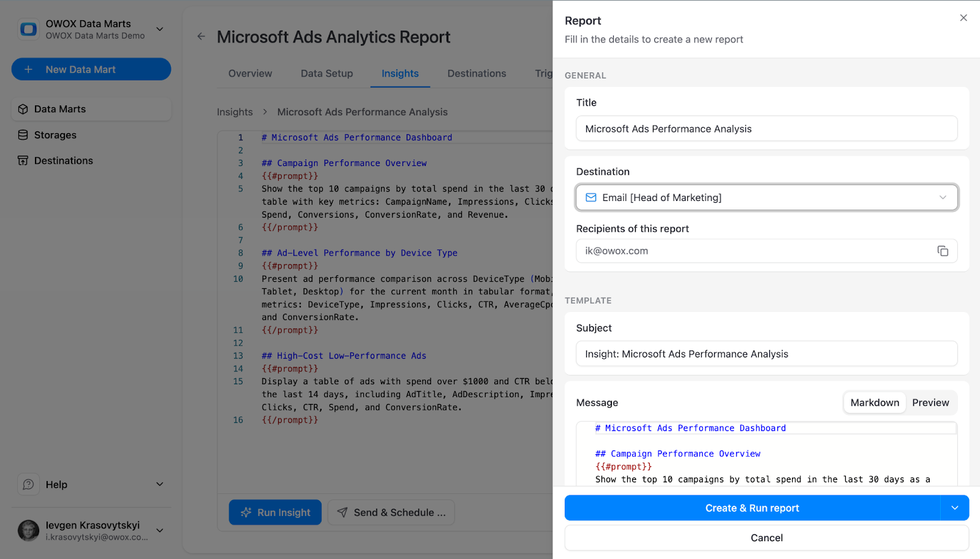This screenshot has height=559, width=980.
Task: Copy the recipients email address
Action: pyautogui.click(x=941, y=251)
